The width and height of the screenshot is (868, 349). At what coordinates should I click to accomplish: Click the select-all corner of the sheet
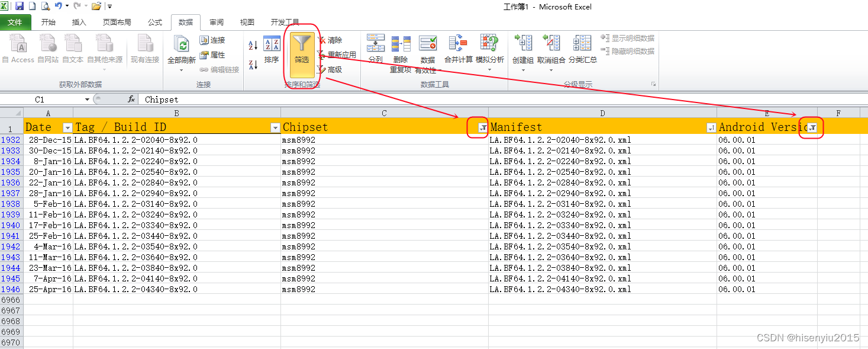pyautogui.click(x=12, y=113)
